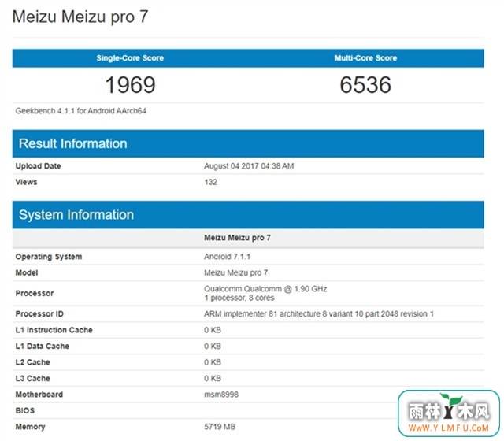Select the 'L2 Cache' label
This screenshot has width=504, height=441.
point(32,362)
